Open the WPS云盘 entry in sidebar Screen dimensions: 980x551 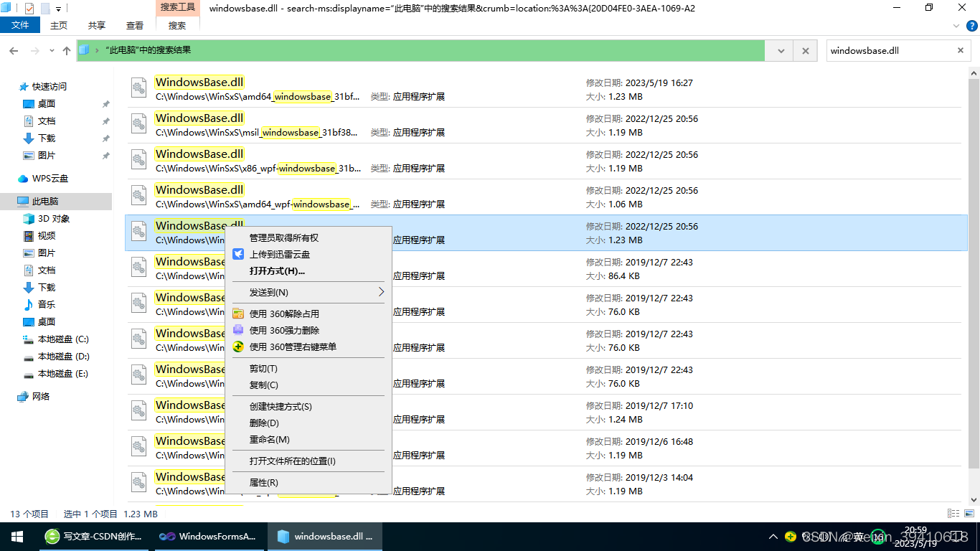point(52,178)
